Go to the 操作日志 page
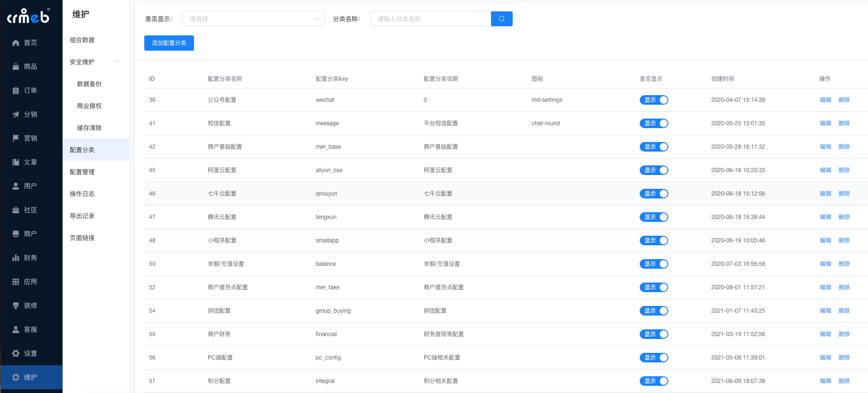The height and width of the screenshot is (393, 868). pos(82,194)
